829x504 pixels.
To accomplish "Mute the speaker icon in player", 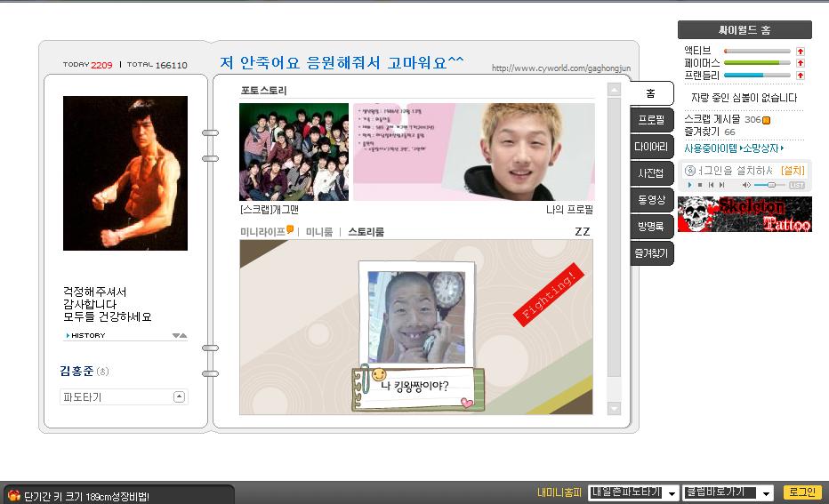I will click(746, 185).
